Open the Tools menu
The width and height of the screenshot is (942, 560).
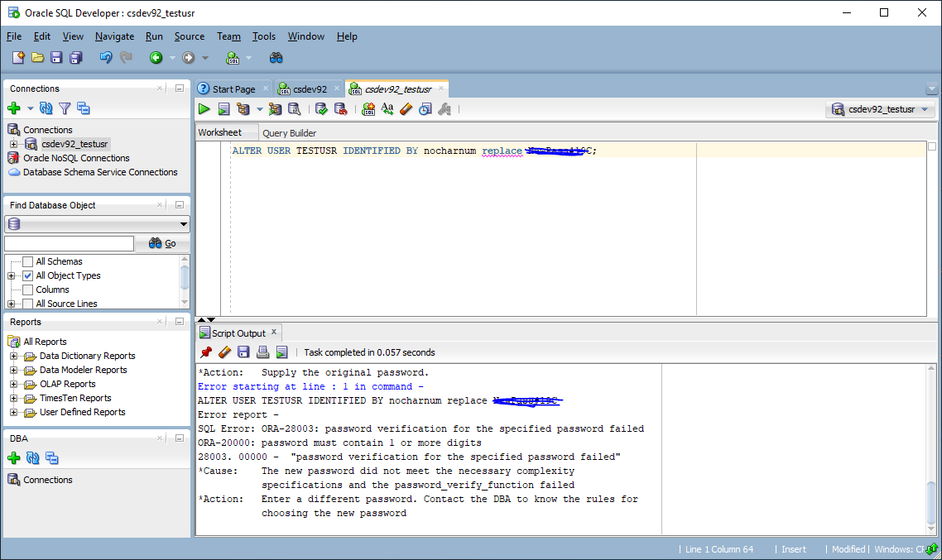point(263,36)
